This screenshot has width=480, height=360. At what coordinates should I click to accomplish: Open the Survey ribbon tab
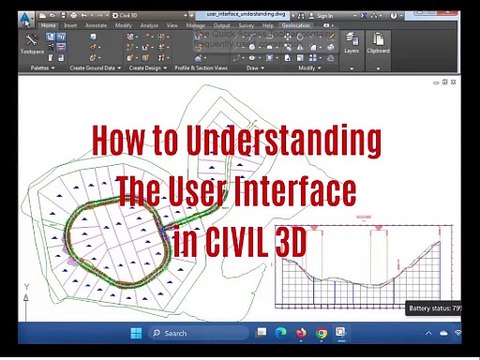click(246, 25)
